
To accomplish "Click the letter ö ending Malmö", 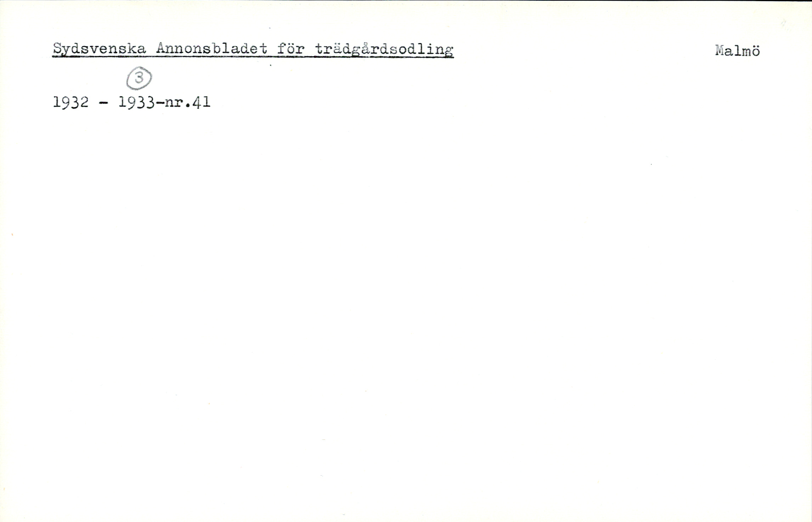I will click(x=755, y=51).
